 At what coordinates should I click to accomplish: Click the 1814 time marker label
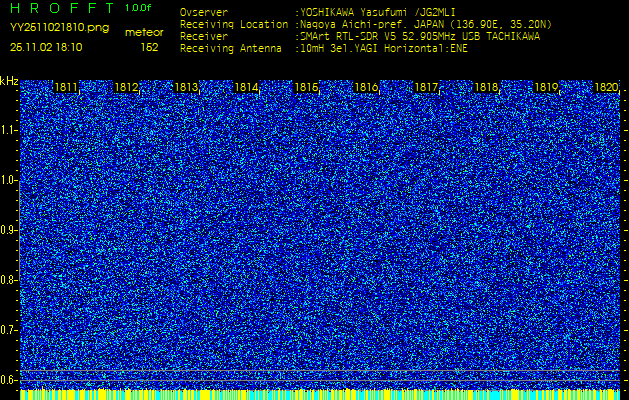(x=246, y=87)
